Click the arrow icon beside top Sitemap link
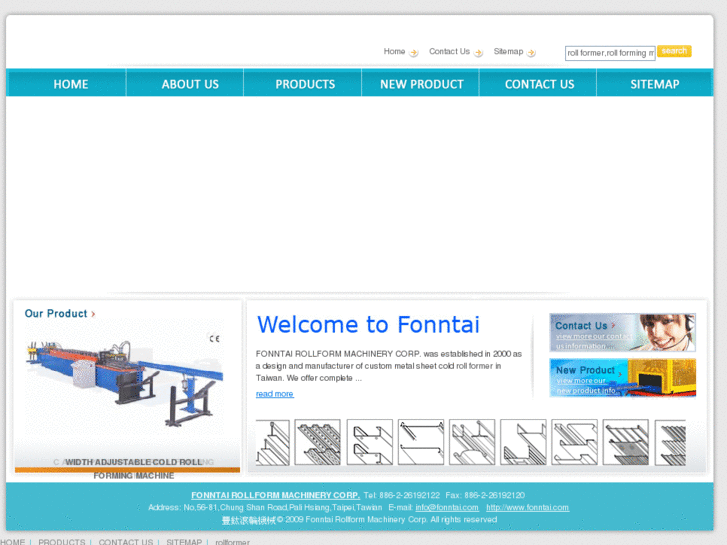This screenshot has width=727, height=545. point(531,52)
